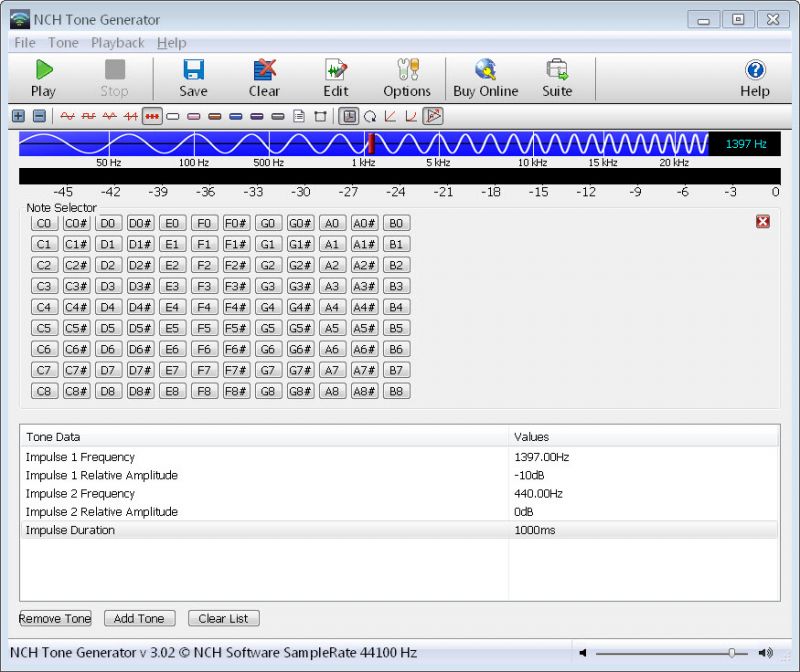Select the sine waveform icon
Viewport: 800px width, 672px height.
(67, 116)
